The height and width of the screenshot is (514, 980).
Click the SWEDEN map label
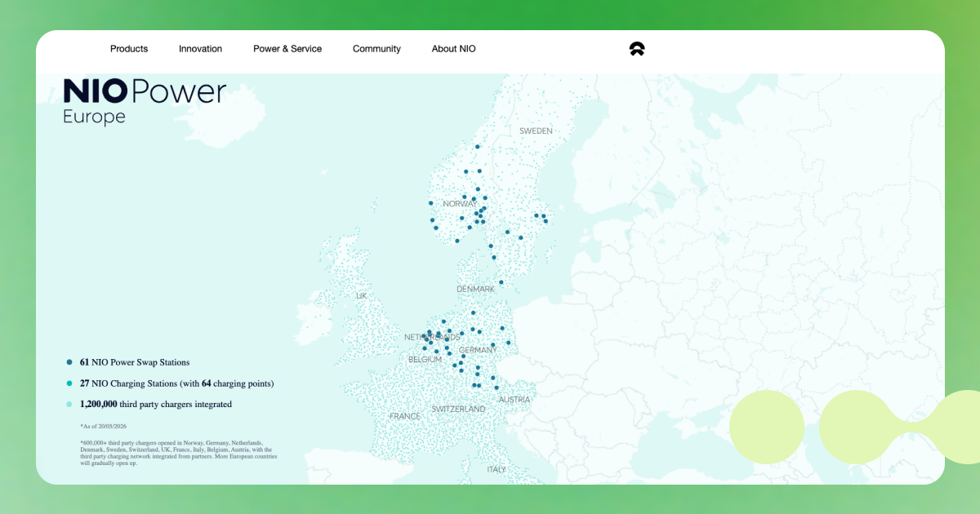[x=536, y=131]
